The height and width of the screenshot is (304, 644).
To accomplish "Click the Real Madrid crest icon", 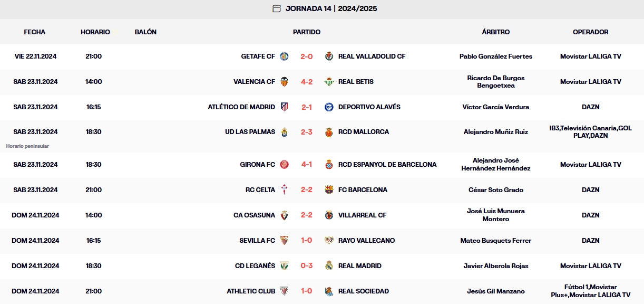I will click(x=330, y=265).
